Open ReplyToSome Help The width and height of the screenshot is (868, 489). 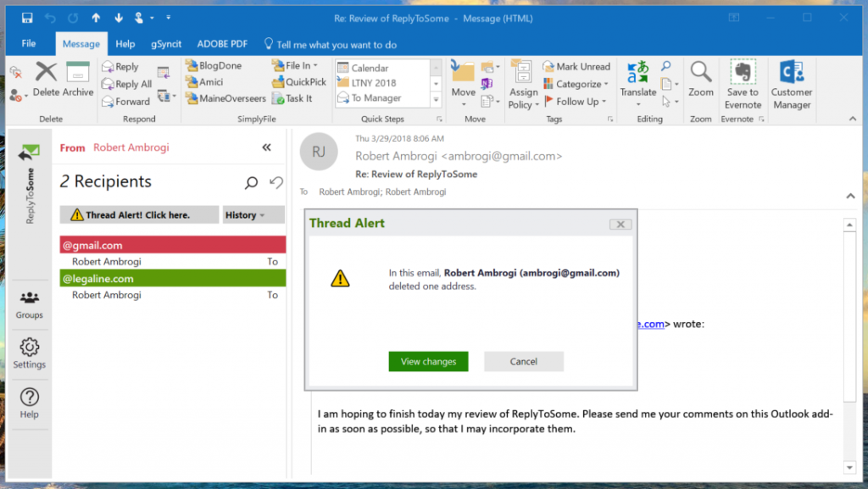29,403
